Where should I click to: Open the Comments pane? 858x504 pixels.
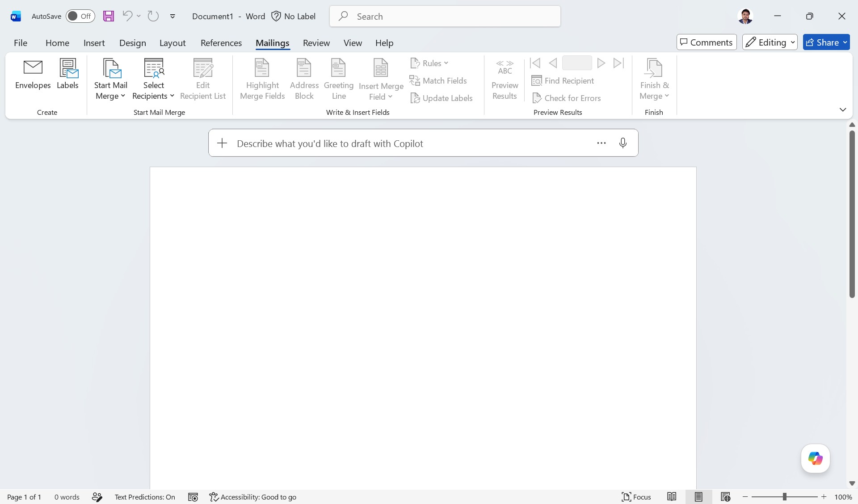[x=707, y=42]
